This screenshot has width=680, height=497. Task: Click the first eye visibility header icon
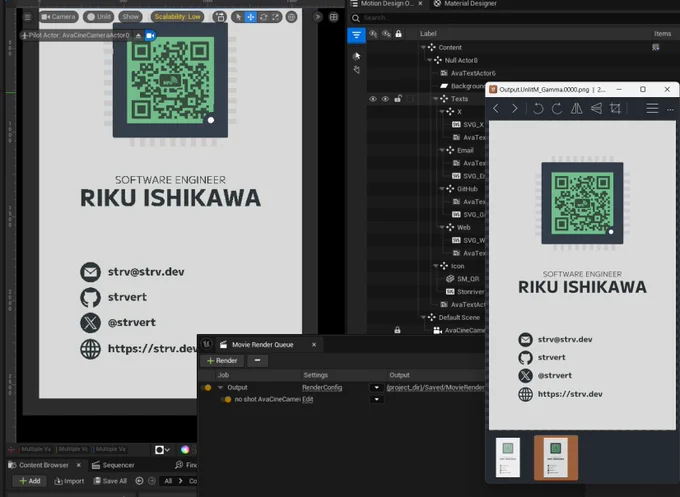click(373, 33)
